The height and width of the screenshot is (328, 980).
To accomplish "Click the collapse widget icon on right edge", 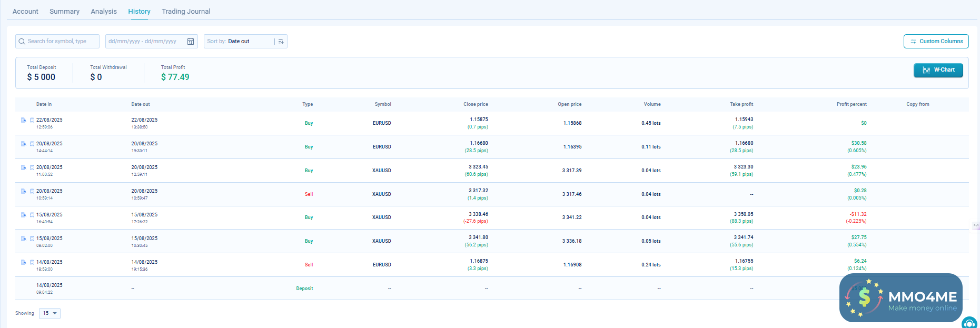I will click(976, 225).
